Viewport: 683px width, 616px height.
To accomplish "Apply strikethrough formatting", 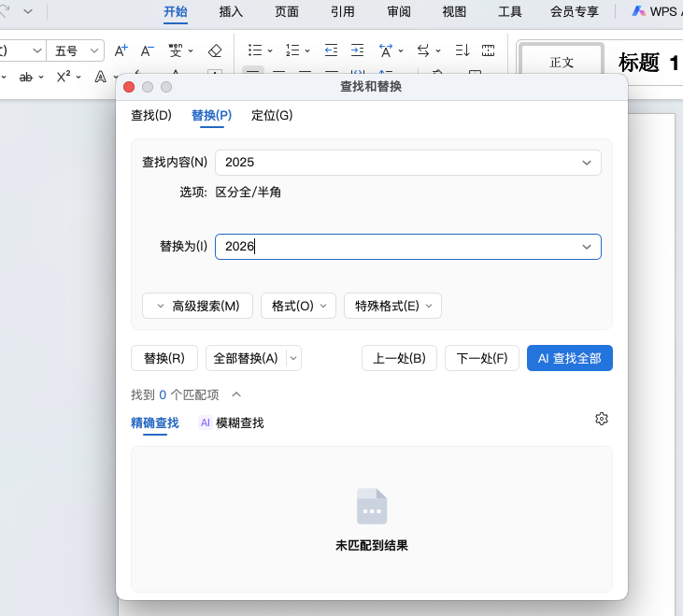I will pos(26,77).
